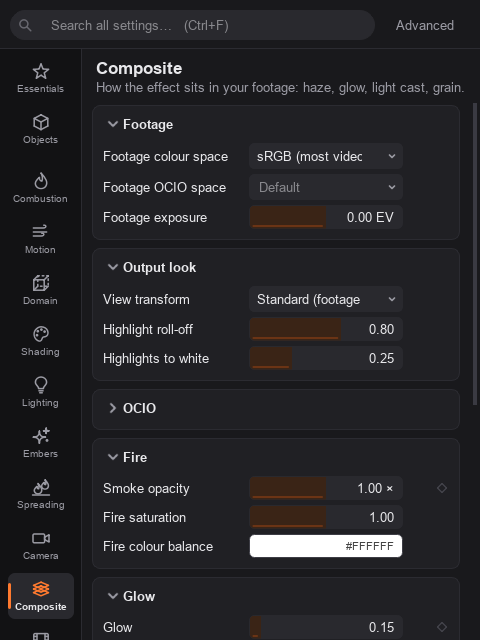Open the Motion wind icon
Screen dimensions: 480x640
coord(40,231)
